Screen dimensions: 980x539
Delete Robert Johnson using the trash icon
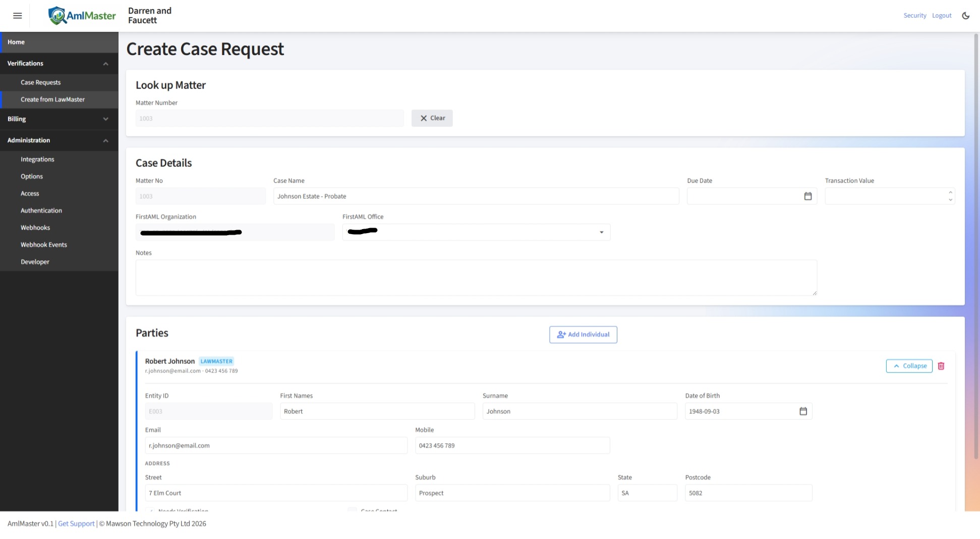pyautogui.click(x=941, y=366)
